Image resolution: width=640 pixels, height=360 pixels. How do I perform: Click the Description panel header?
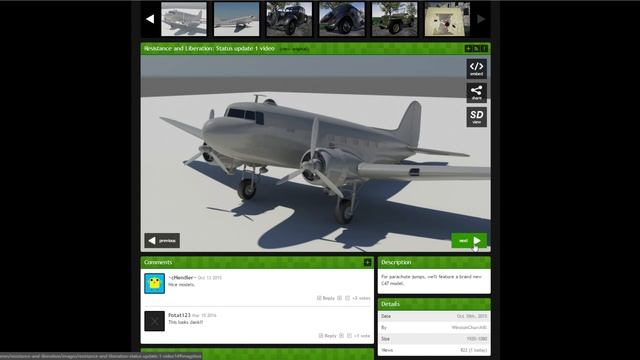pos(434,262)
